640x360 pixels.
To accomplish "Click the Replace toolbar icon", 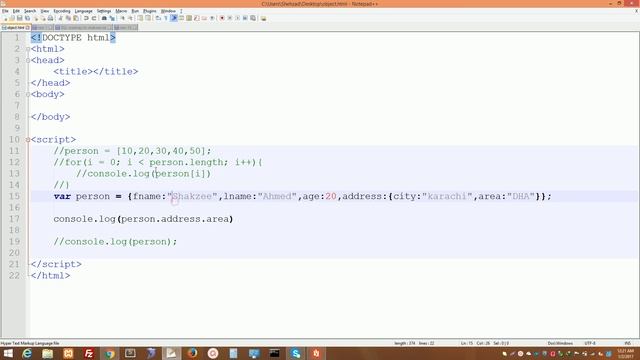I will tap(112, 18).
